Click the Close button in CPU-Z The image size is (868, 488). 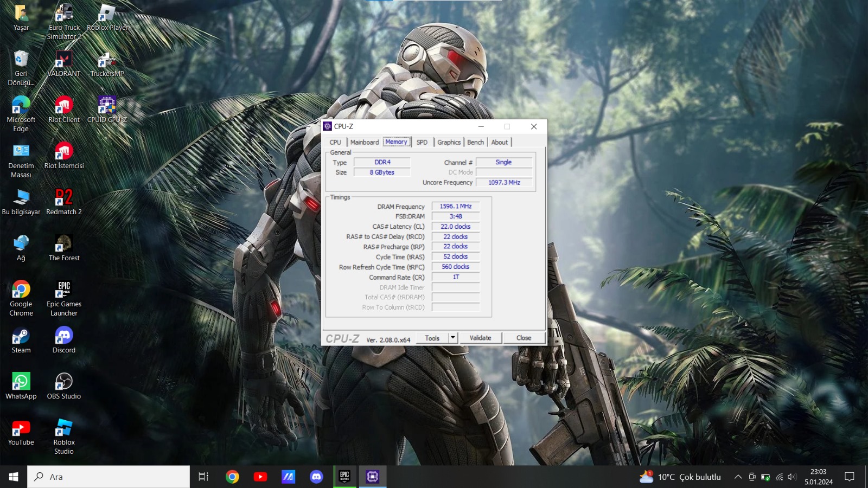[x=524, y=338]
